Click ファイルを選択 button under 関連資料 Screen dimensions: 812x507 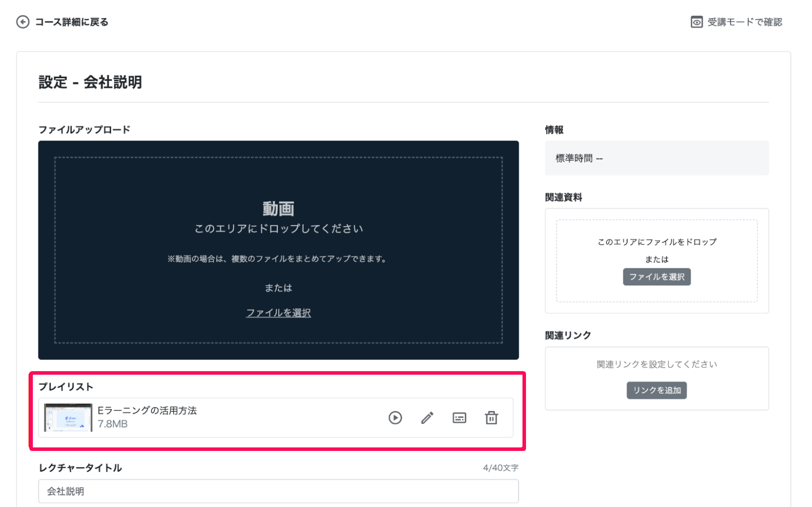click(x=656, y=277)
